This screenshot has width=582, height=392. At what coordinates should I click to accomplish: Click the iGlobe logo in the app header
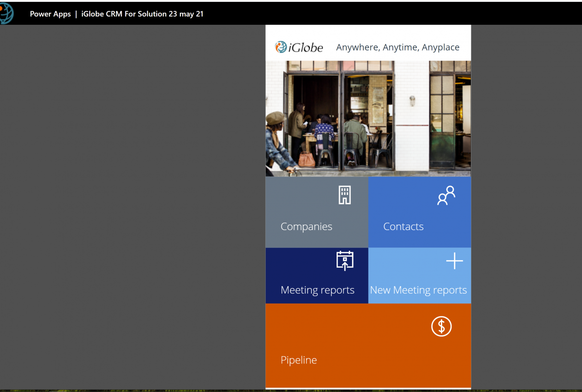point(299,47)
